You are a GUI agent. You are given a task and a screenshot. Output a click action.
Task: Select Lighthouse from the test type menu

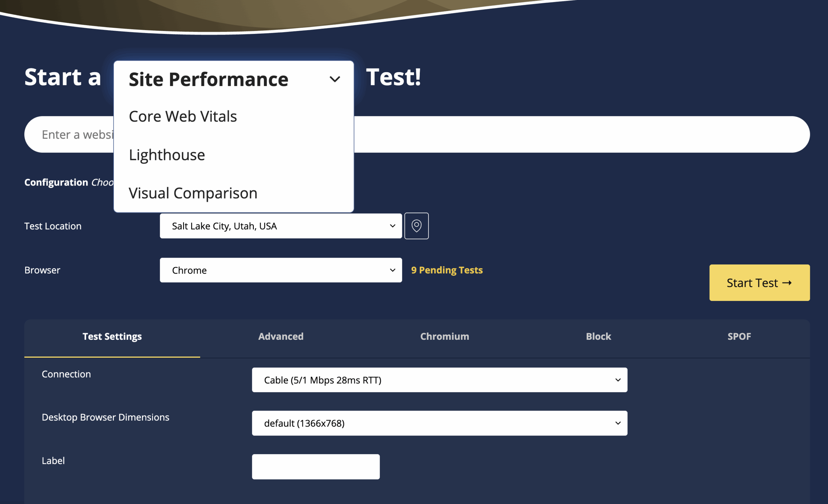(x=167, y=155)
